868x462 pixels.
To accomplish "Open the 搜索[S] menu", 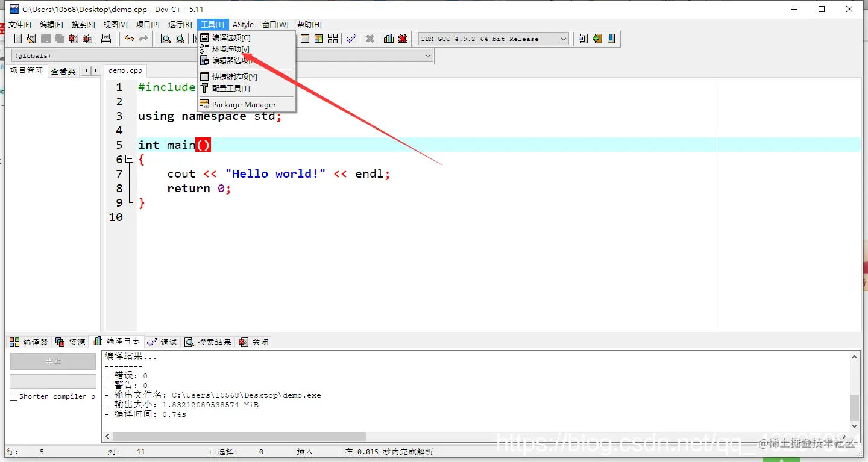I will (83, 25).
